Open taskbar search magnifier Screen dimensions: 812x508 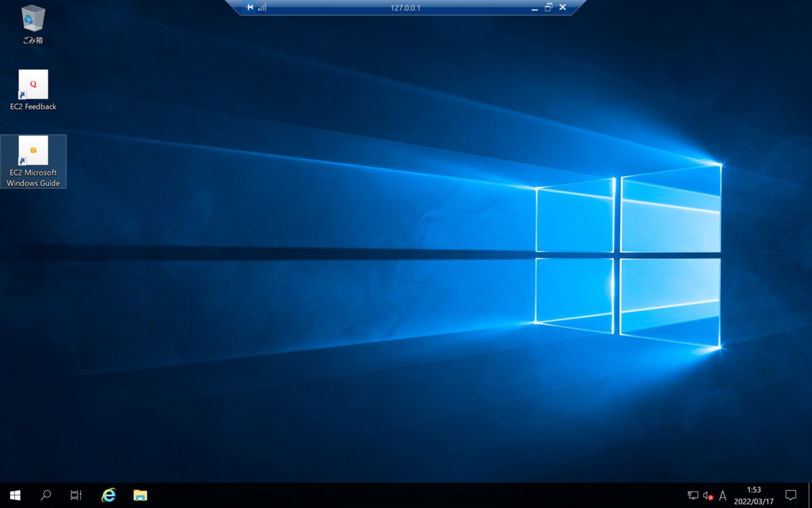45,495
